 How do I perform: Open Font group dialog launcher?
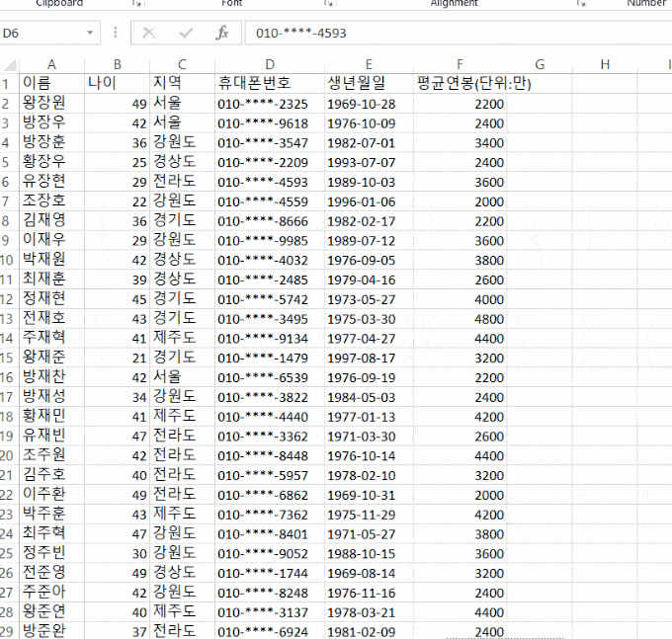(328, 3)
